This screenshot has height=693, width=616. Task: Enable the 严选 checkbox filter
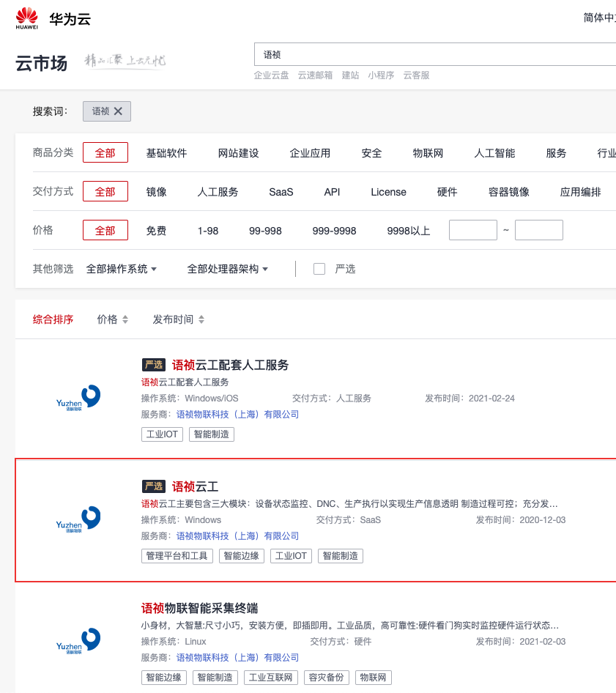coord(319,269)
